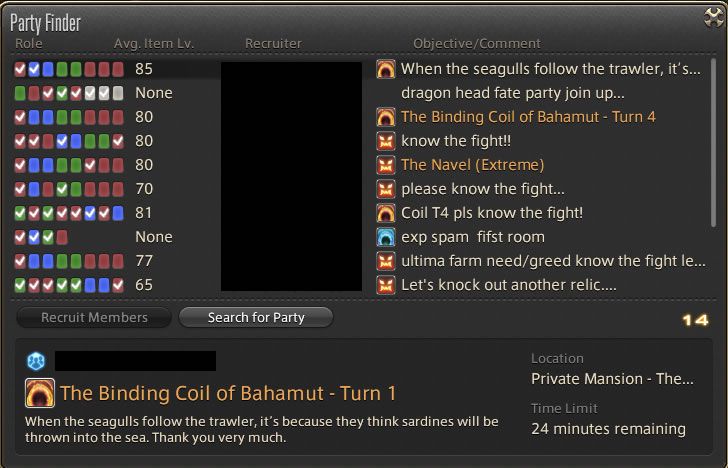Click The Navel (Extreme) trial icon
This screenshot has height=468, width=728.
pyautogui.click(x=386, y=165)
